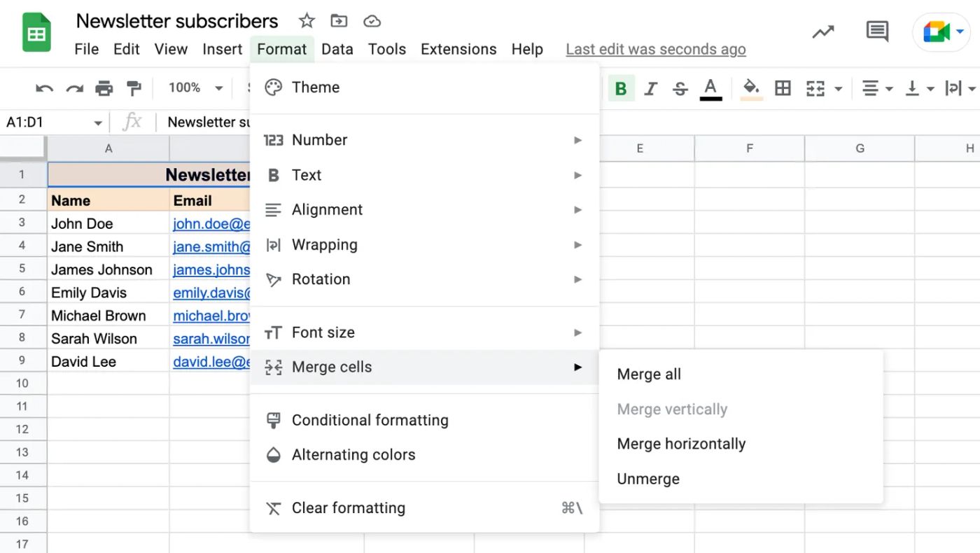Toggle the cloud saved status indicator
This screenshot has height=553, width=980.
[x=372, y=21]
